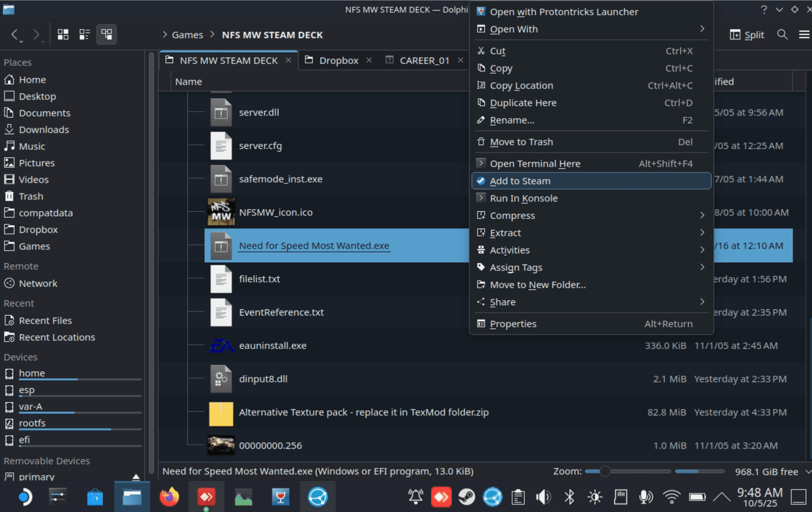
Task: Select dinput8.dll in the file list
Action: (263, 379)
